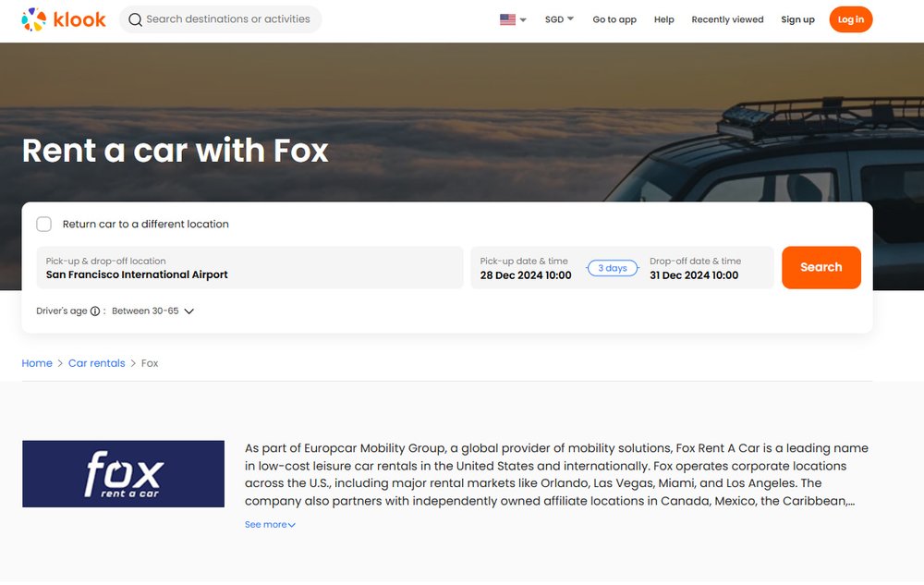Expand the See more description

(270, 524)
